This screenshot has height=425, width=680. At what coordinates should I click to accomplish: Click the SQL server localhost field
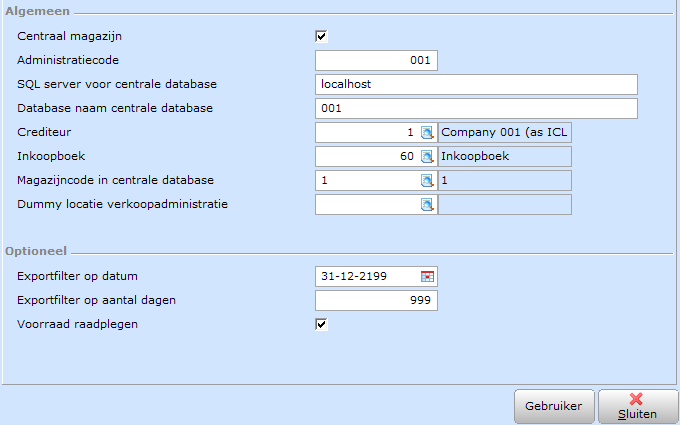(x=476, y=84)
